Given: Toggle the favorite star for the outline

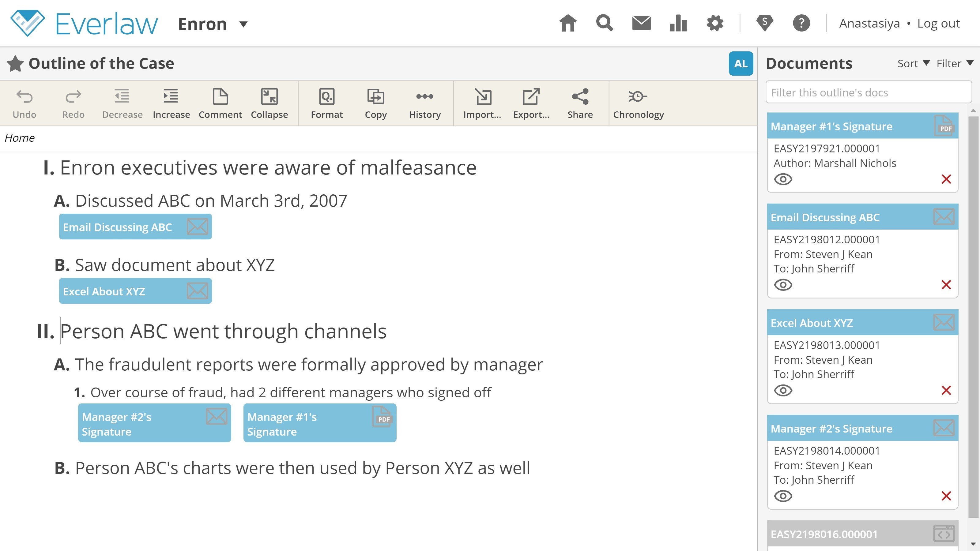Looking at the screenshot, I should [x=15, y=63].
